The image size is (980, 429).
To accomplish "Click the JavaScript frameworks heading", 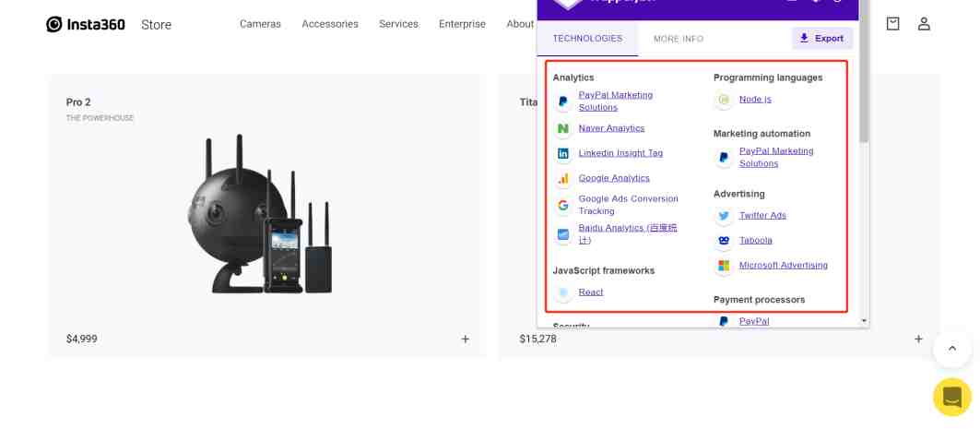I will 604,271.
